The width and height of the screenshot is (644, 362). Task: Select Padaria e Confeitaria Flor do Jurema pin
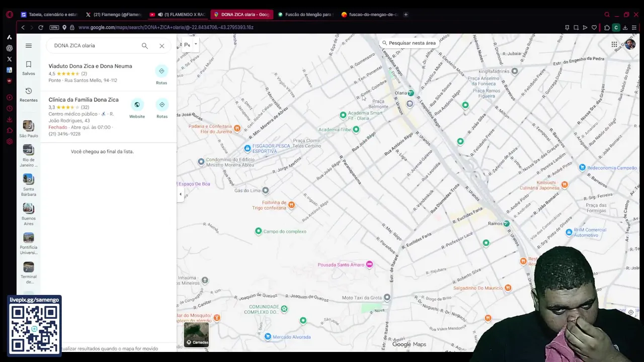tap(237, 129)
